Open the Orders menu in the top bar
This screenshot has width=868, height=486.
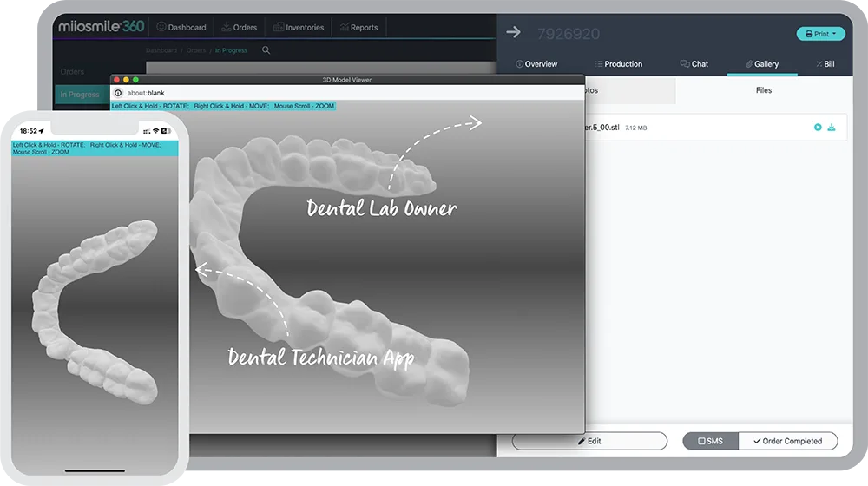coord(239,27)
